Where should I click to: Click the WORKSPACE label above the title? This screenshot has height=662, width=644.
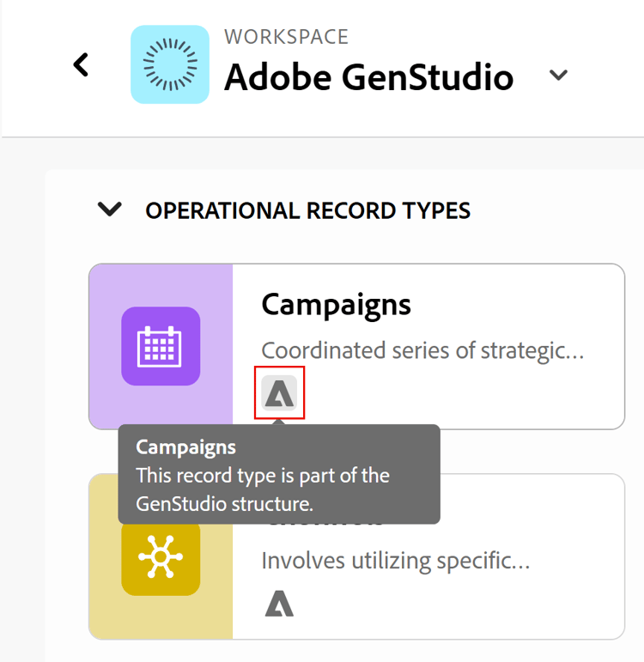[x=286, y=37]
